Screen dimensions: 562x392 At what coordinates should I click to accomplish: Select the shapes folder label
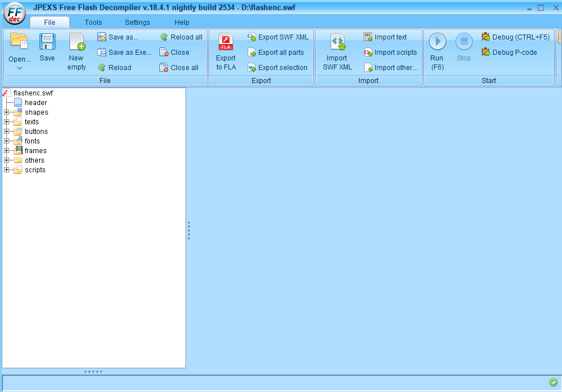pyautogui.click(x=37, y=112)
